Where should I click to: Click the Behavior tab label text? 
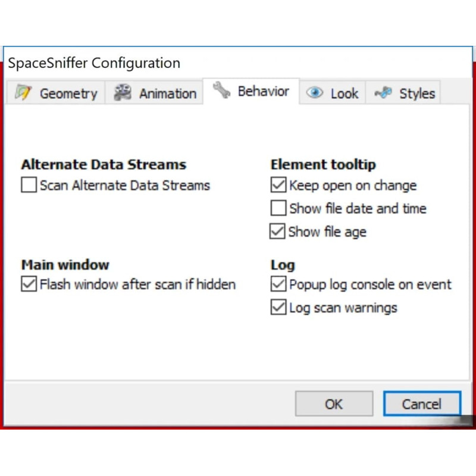point(263,92)
